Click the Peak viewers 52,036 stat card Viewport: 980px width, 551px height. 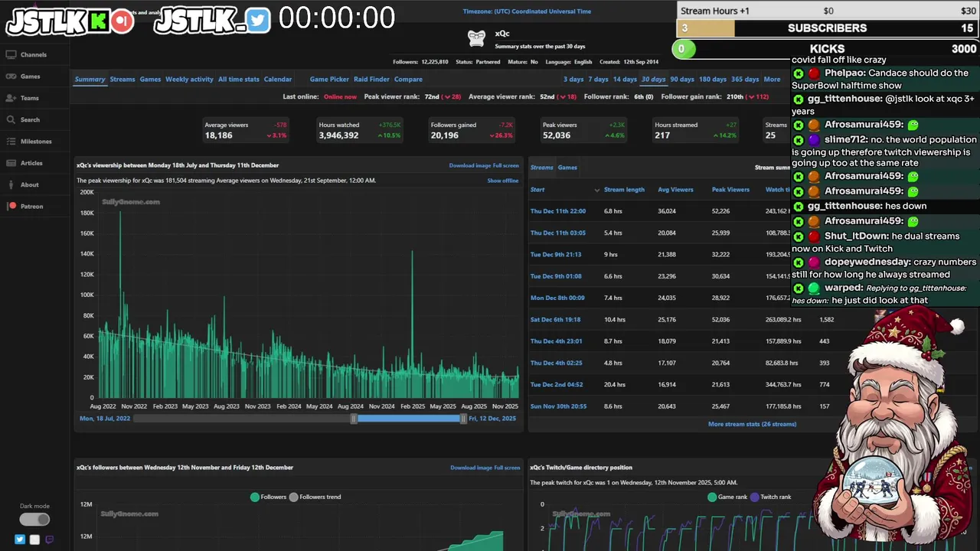pyautogui.click(x=583, y=130)
